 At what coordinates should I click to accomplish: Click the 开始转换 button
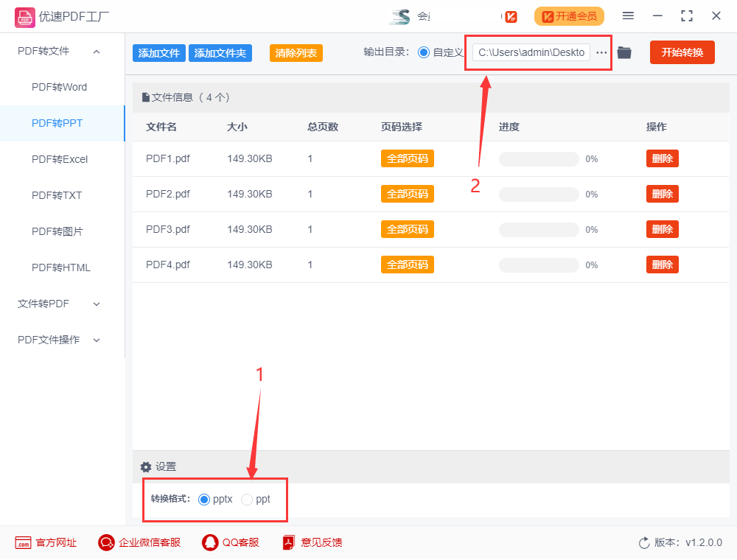click(682, 52)
